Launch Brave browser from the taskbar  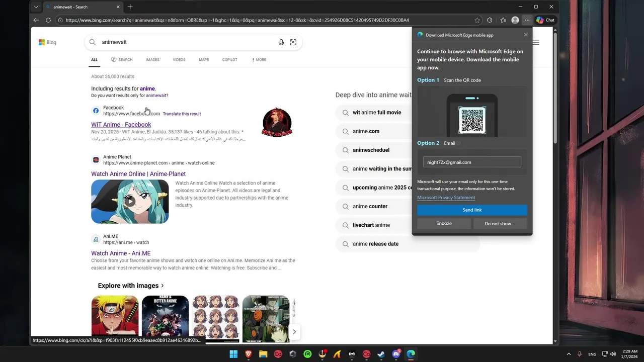pyautogui.click(x=248, y=354)
